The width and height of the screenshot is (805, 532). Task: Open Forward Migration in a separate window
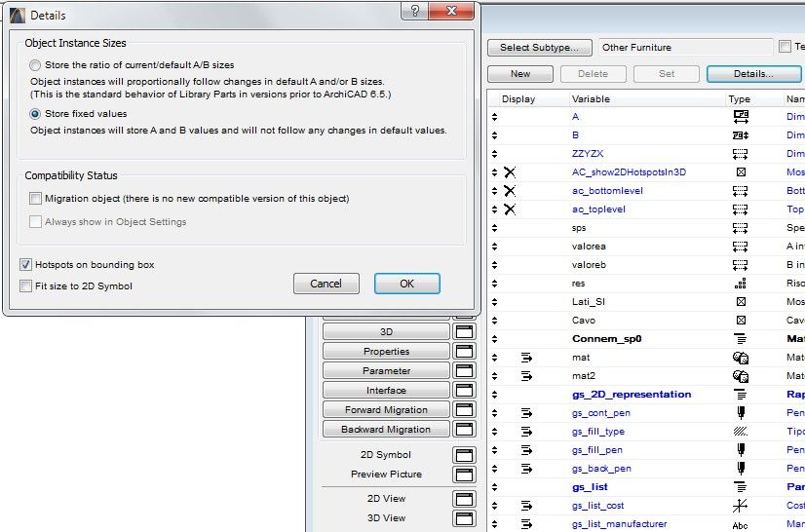464,410
